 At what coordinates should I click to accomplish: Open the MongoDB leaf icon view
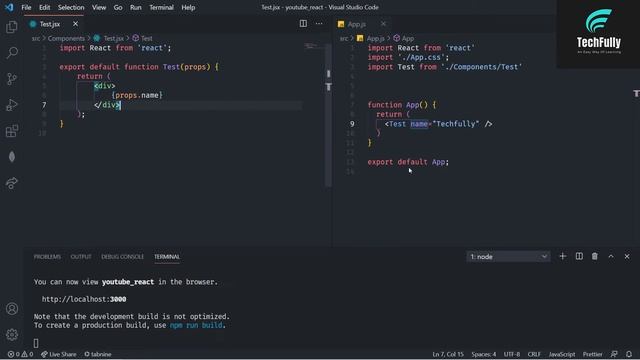[12, 157]
